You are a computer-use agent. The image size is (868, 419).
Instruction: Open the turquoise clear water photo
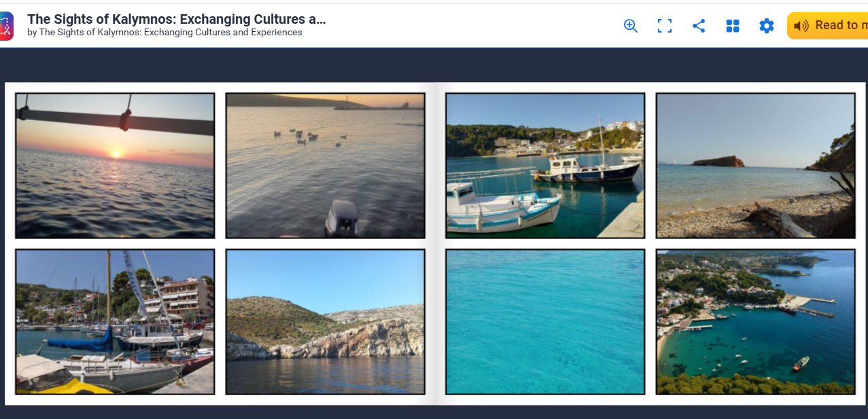click(545, 322)
